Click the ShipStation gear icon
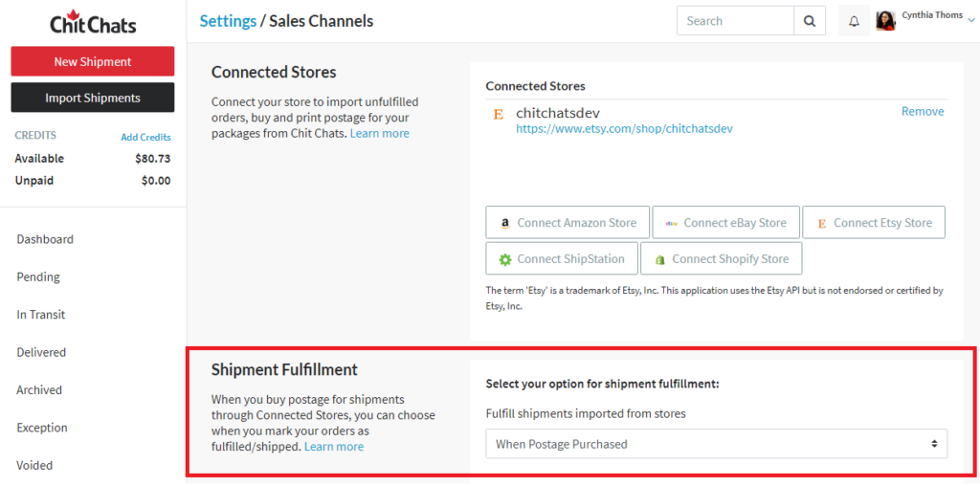Image resolution: width=980 pixels, height=486 pixels. coord(505,259)
